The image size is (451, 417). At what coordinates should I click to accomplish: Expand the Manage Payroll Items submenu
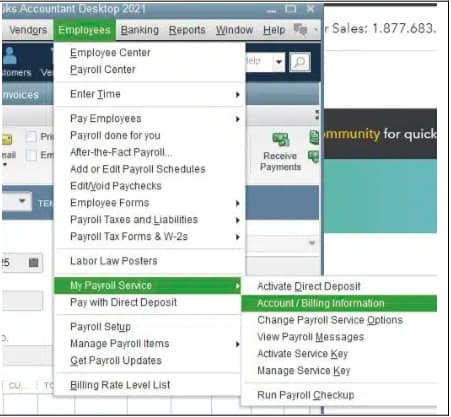pyautogui.click(x=148, y=344)
